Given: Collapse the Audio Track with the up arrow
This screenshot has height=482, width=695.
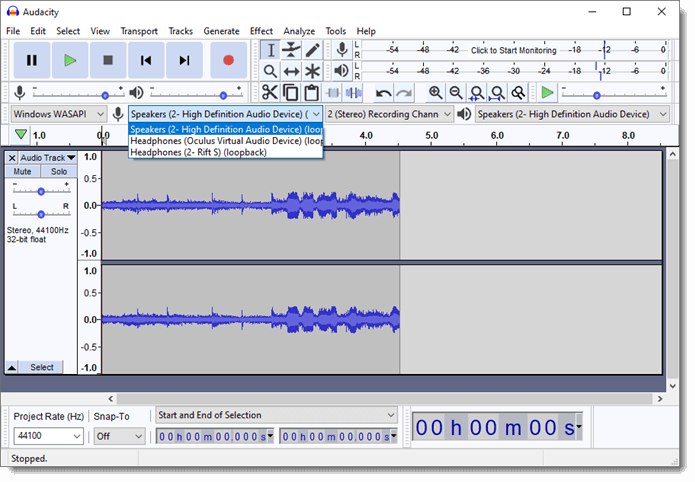Looking at the screenshot, I should tap(12, 368).
